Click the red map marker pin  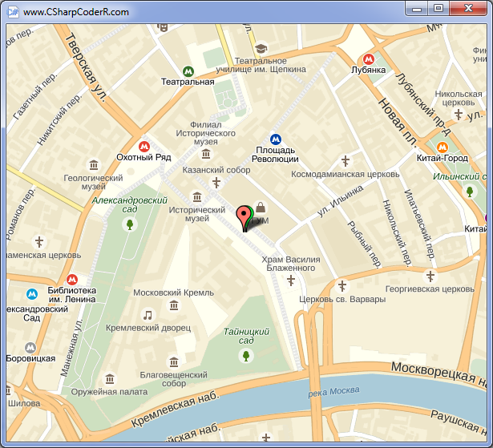coord(244,218)
